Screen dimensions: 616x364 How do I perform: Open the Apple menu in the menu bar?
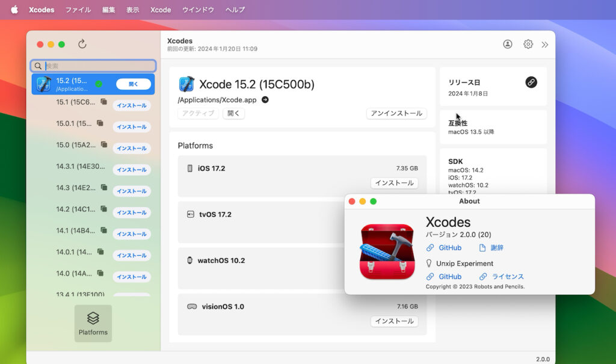[14, 9]
